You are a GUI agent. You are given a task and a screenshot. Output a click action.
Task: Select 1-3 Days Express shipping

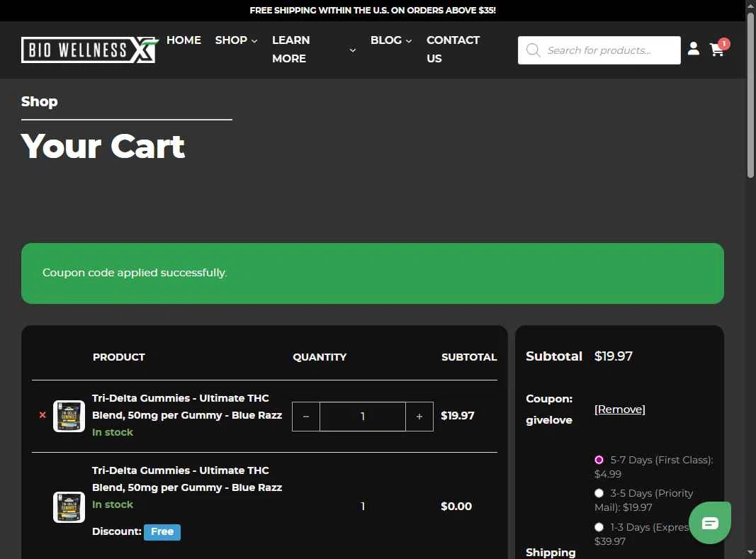[599, 527]
